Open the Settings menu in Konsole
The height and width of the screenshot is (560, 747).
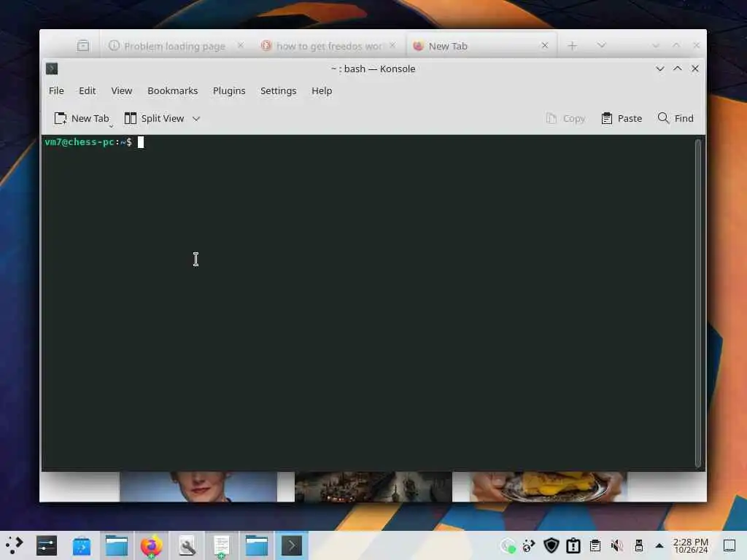278,90
